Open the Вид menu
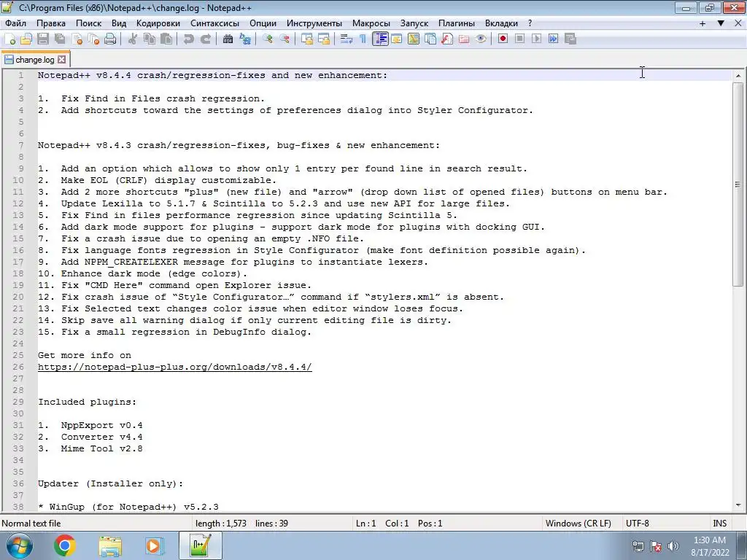747x560 pixels. (x=119, y=23)
